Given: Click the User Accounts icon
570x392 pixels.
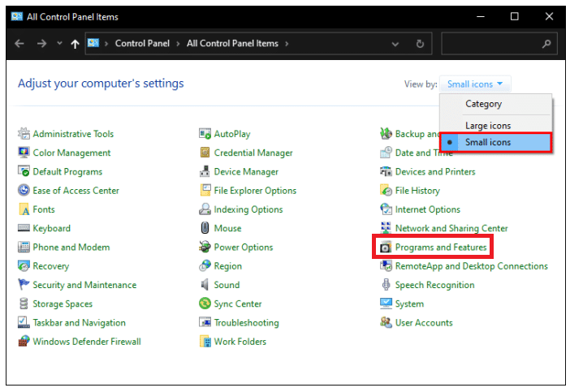Looking at the screenshot, I should tap(386, 322).
